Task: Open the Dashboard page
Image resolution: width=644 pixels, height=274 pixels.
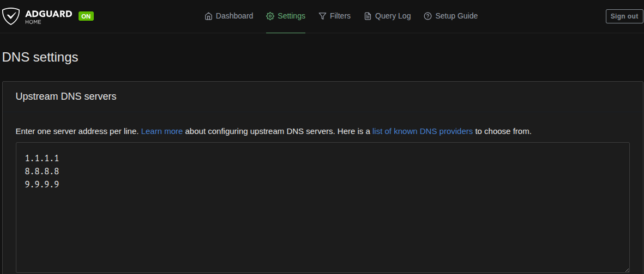Action: (234, 16)
